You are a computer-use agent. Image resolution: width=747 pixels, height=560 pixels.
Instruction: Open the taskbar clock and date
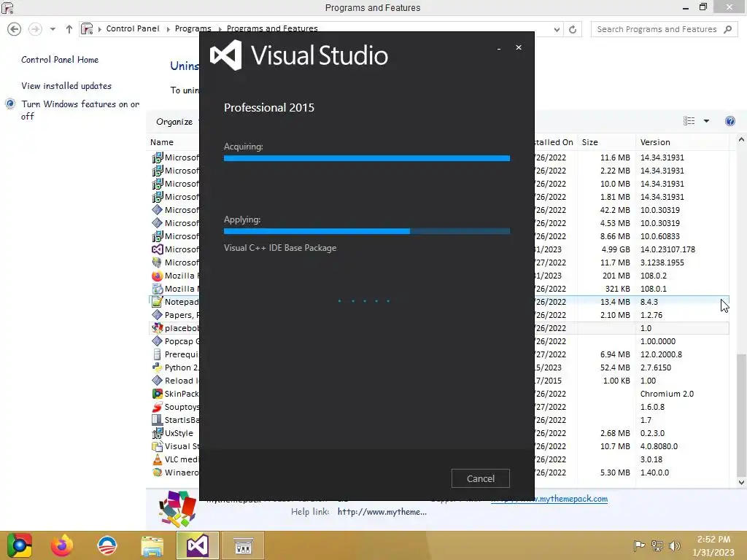[x=713, y=545]
